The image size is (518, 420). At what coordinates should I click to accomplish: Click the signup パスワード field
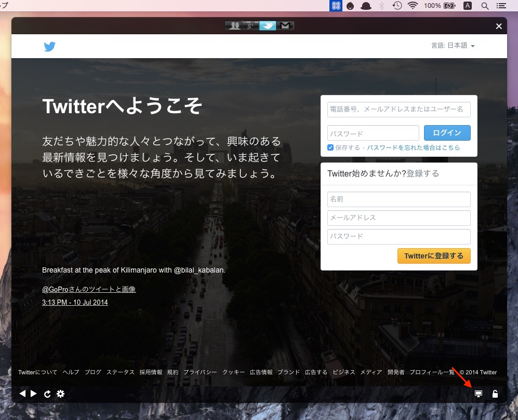(x=399, y=237)
